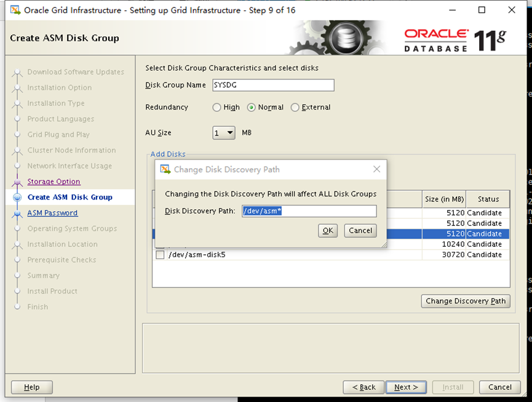532x402 pixels.
Task: Click Change Discovery Path button
Action: click(x=466, y=301)
